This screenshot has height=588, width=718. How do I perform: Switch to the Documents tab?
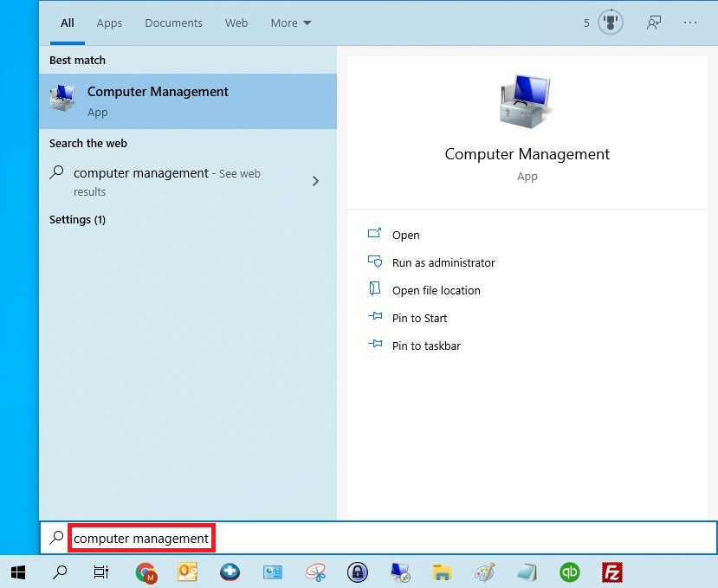pyautogui.click(x=173, y=23)
